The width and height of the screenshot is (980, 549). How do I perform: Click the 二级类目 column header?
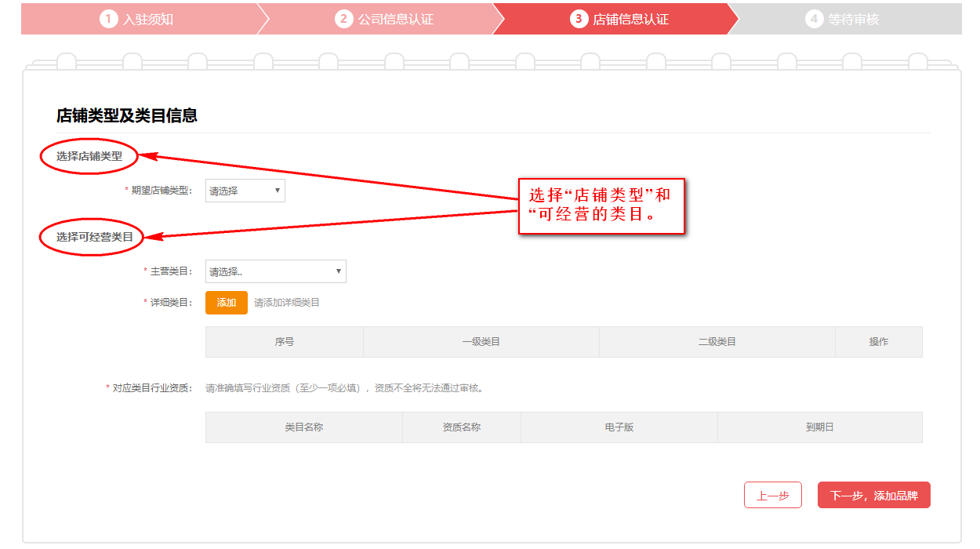[717, 342]
